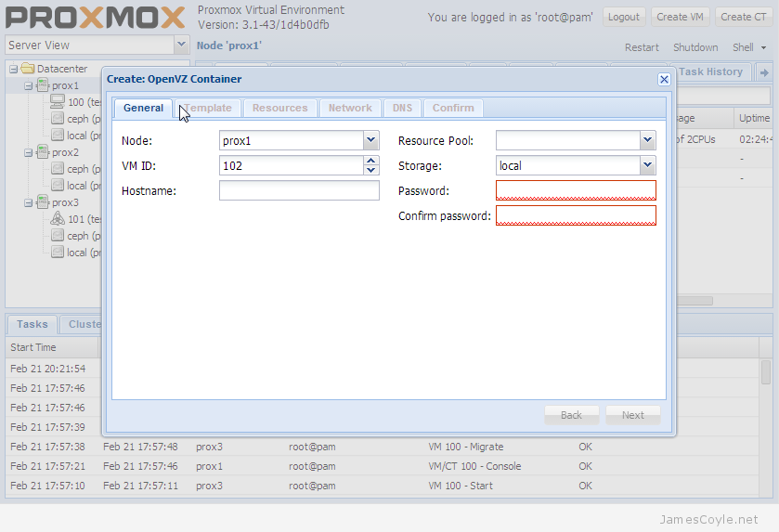Switch to the Tasks log tab

32,324
